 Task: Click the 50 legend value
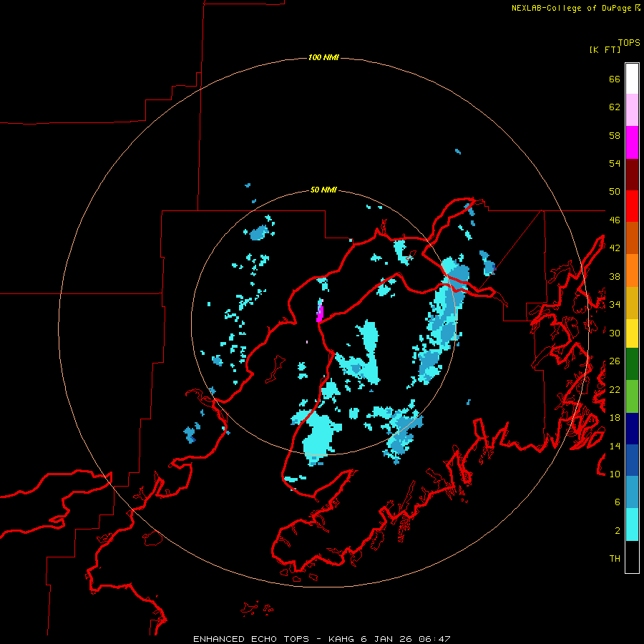coord(615,192)
